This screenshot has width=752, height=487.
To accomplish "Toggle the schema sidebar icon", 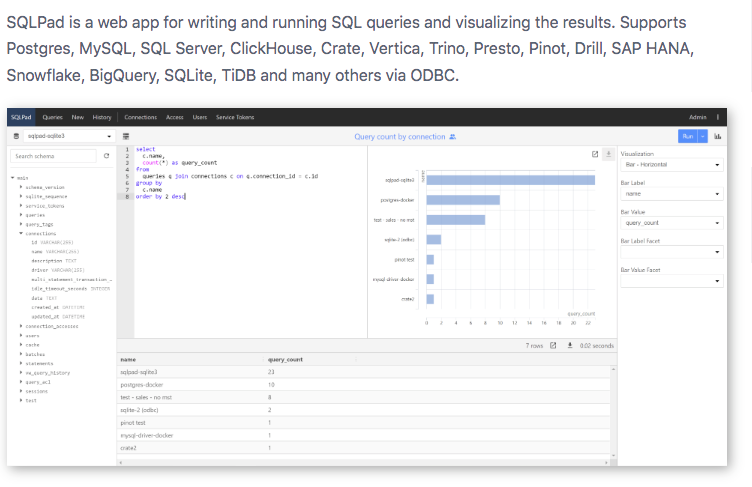I will [126, 136].
